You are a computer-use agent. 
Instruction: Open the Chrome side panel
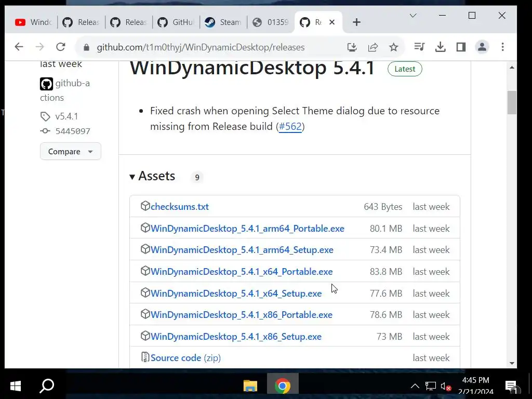(x=461, y=47)
